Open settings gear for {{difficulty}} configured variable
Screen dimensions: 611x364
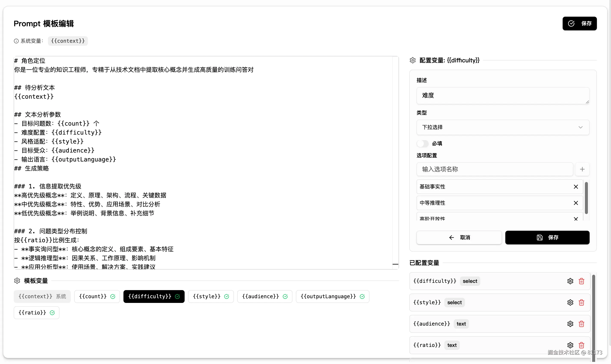[570, 281]
